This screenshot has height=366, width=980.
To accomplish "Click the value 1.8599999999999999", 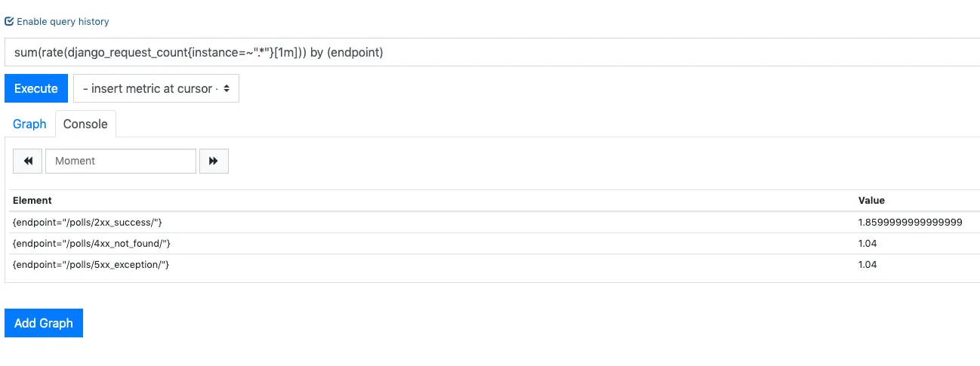I will [x=911, y=222].
